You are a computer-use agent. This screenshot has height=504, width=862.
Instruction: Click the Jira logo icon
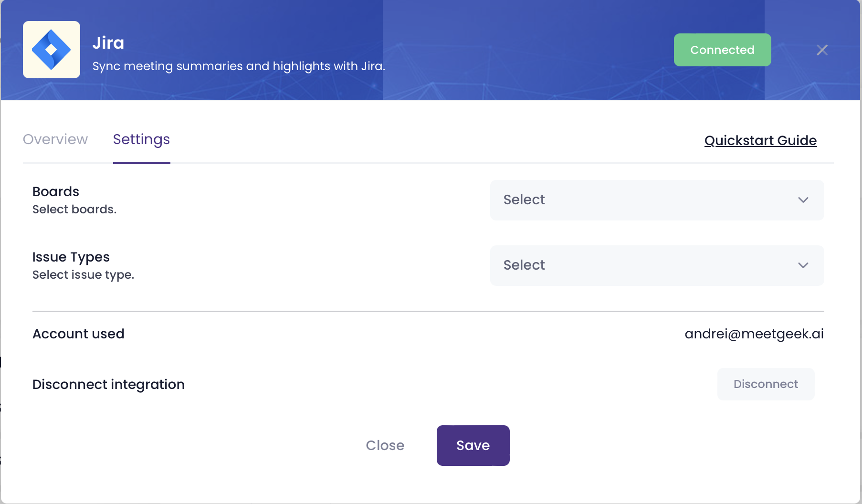(x=52, y=50)
